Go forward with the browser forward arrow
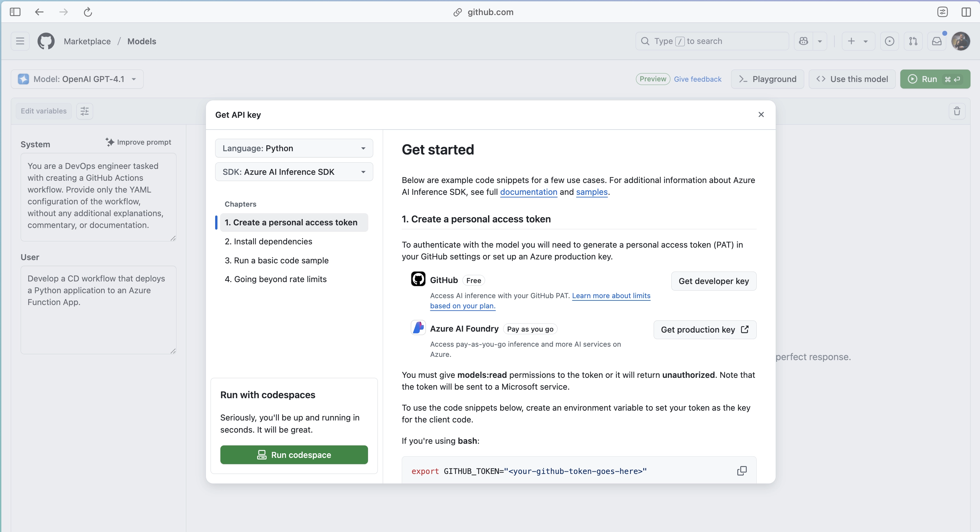The width and height of the screenshot is (980, 532). click(64, 12)
